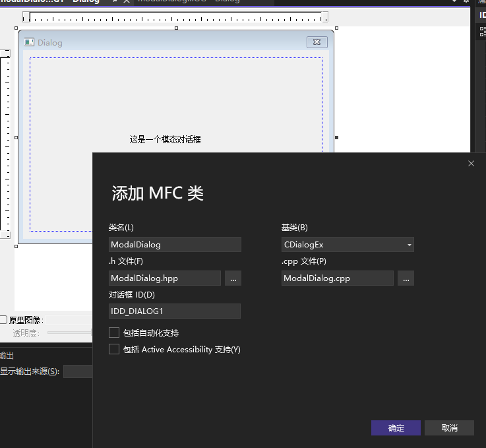Open the 显示输出来源 combo box
The width and height of the screenshot is (486, 448).
(78, 371)
